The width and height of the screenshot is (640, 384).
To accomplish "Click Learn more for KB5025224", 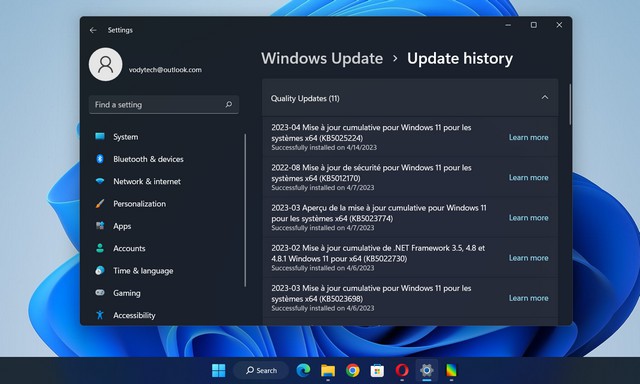I will 528,138.
